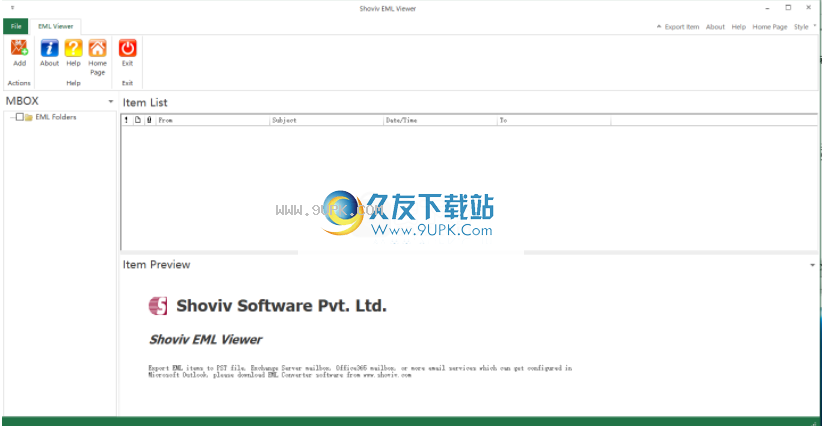Click Export Item in top-right bar

tap(681, 27)
